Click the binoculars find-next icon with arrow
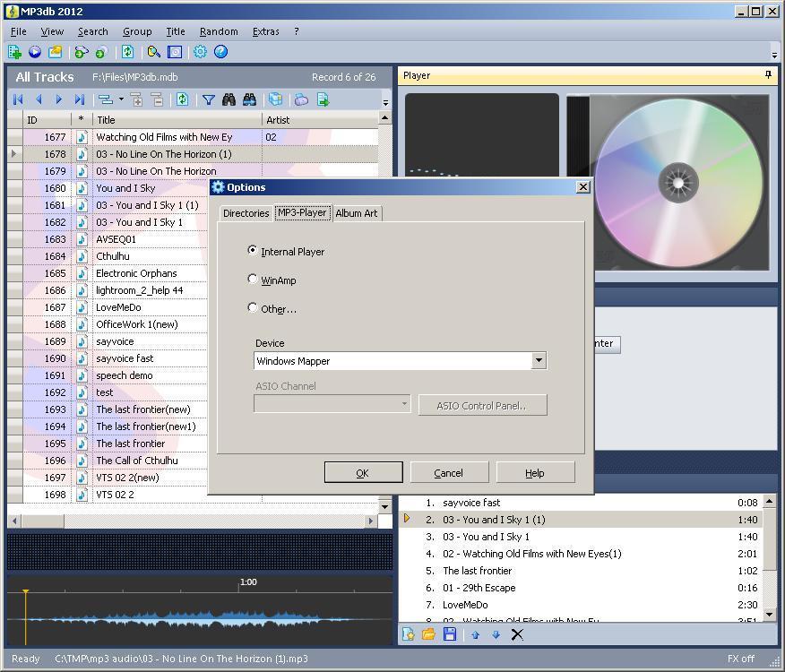 [x=249, y=99]
